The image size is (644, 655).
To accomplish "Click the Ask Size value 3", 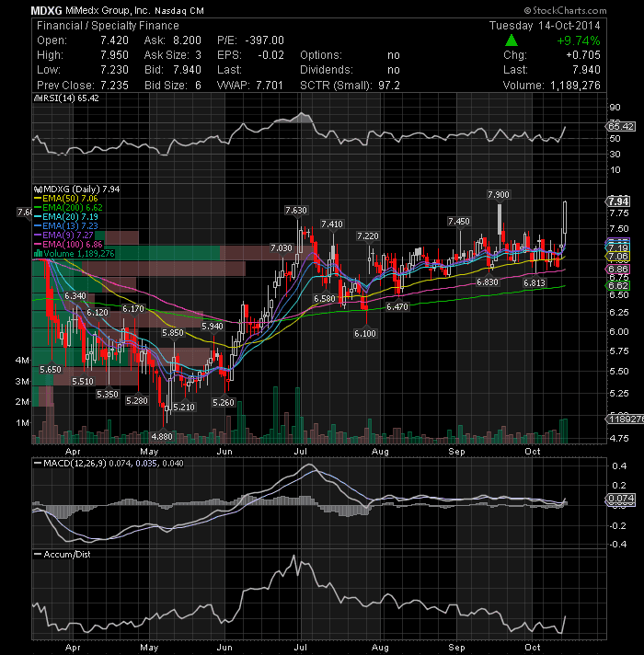I will pyautogui.click(x=198, y=55).
